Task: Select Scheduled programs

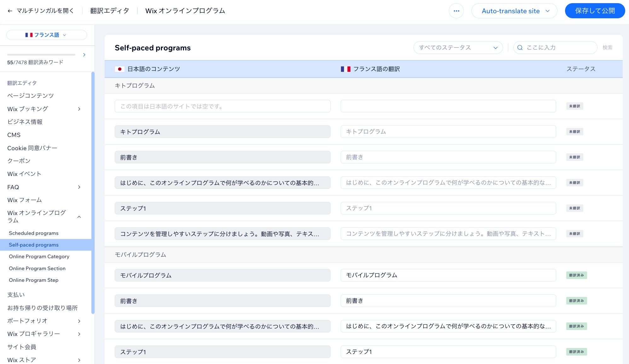Action: (34, 233)
